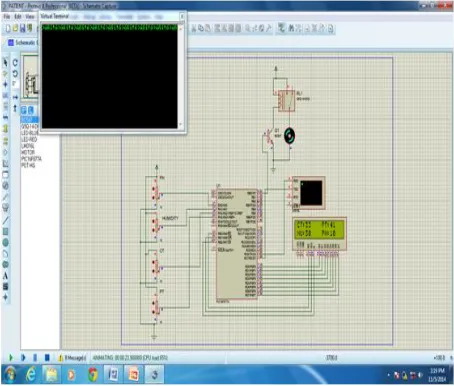Click the Y-Mirror vertical arrow icon
Image resolution: width=454 pixels, height=386 pixels.
pyautogui.click(x=15, y=108)
